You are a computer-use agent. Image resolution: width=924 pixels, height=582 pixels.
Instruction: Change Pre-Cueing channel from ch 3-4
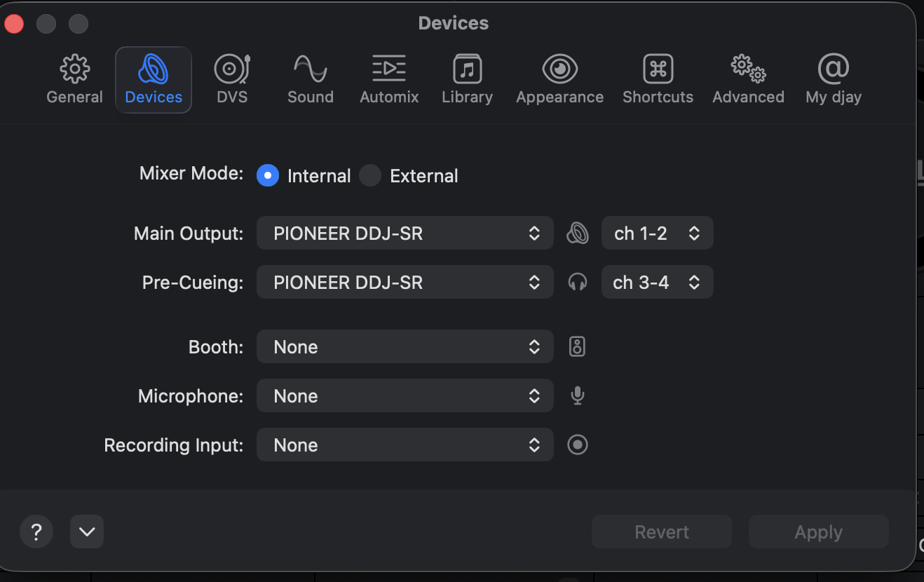(x=658, y=282)
